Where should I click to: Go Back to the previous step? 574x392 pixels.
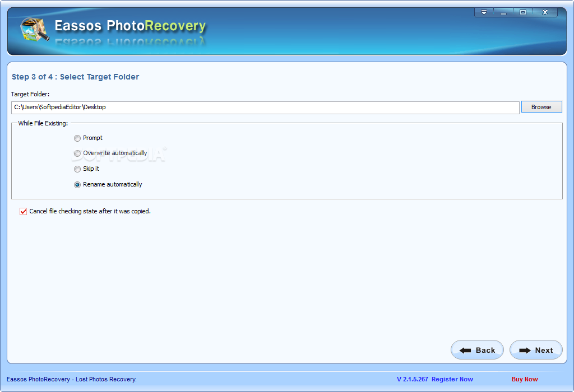478,350
